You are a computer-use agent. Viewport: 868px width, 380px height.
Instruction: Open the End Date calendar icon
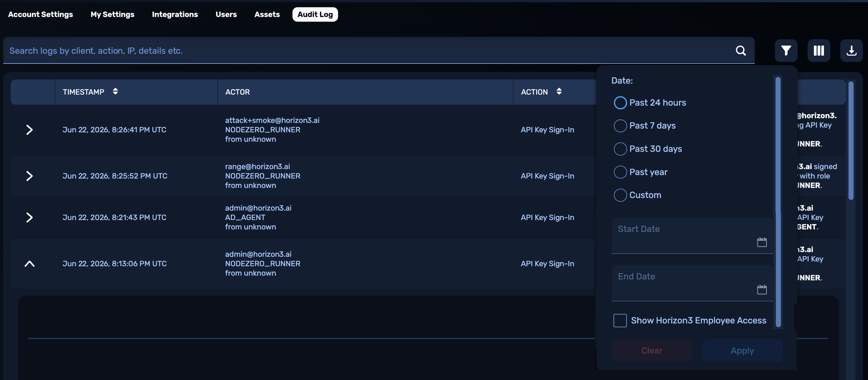762,289
